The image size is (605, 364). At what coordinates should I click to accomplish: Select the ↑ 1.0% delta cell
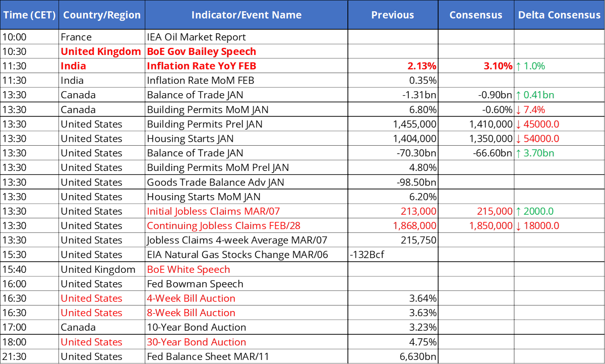click(559, 66)
